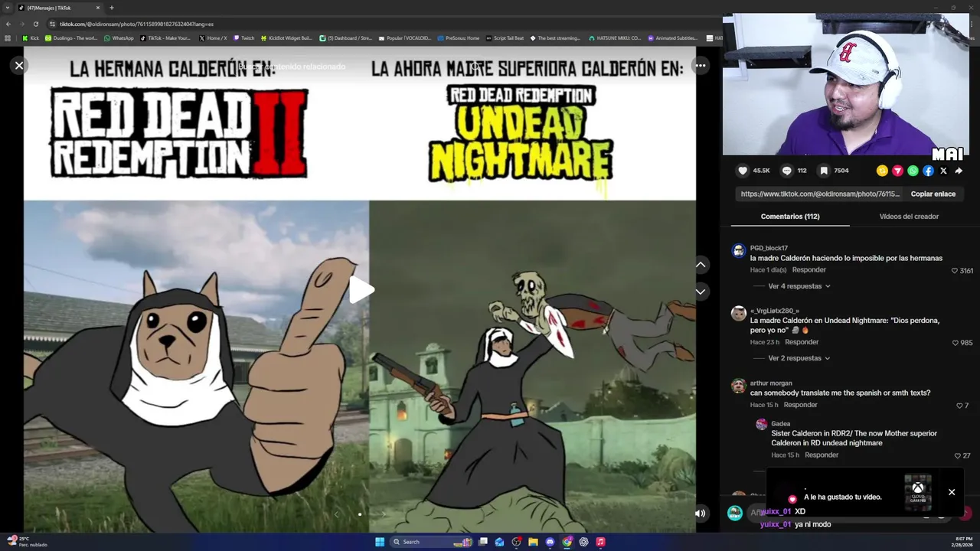The image size is (980, 551).
Task: Open the TikTok - Make Your bookmark
Action: (x=165, y=37)
